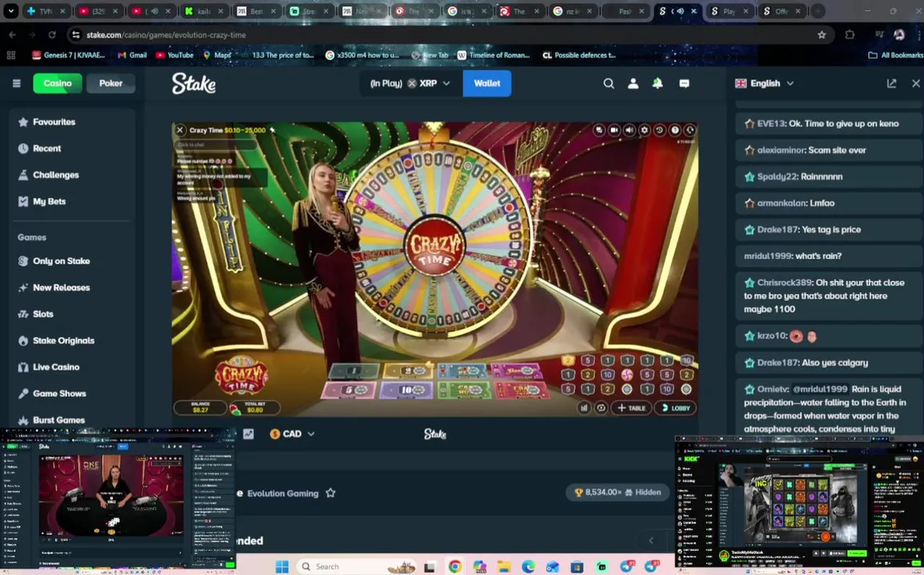Open Chrome extensions puzzle icon

(x=850, y=35)
